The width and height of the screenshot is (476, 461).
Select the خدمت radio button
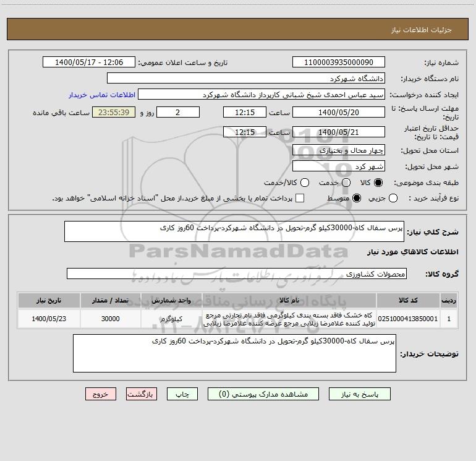346,183
